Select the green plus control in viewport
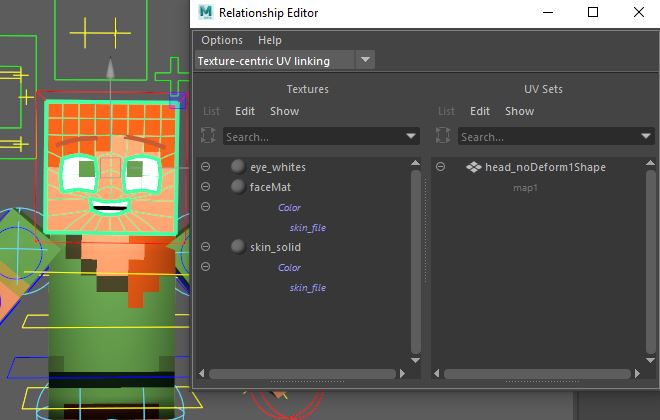 173,76
